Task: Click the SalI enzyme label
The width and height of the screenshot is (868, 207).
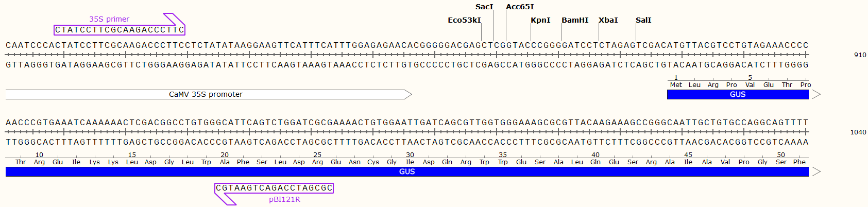Action: pyautogui.click(x=643, y=20)
